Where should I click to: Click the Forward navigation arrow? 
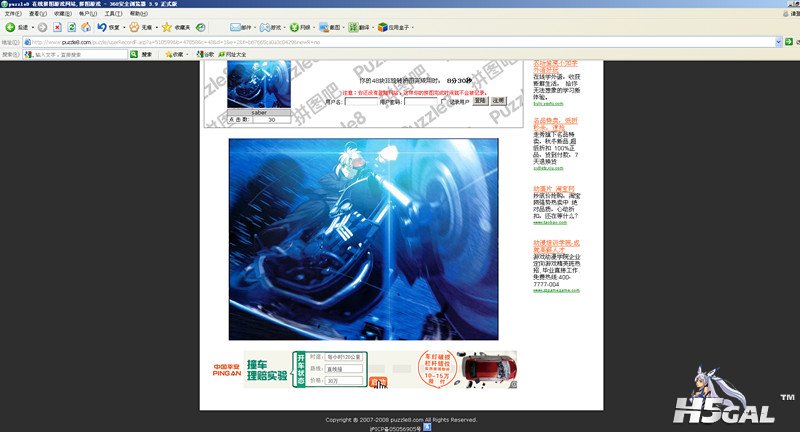coord(41,27)
